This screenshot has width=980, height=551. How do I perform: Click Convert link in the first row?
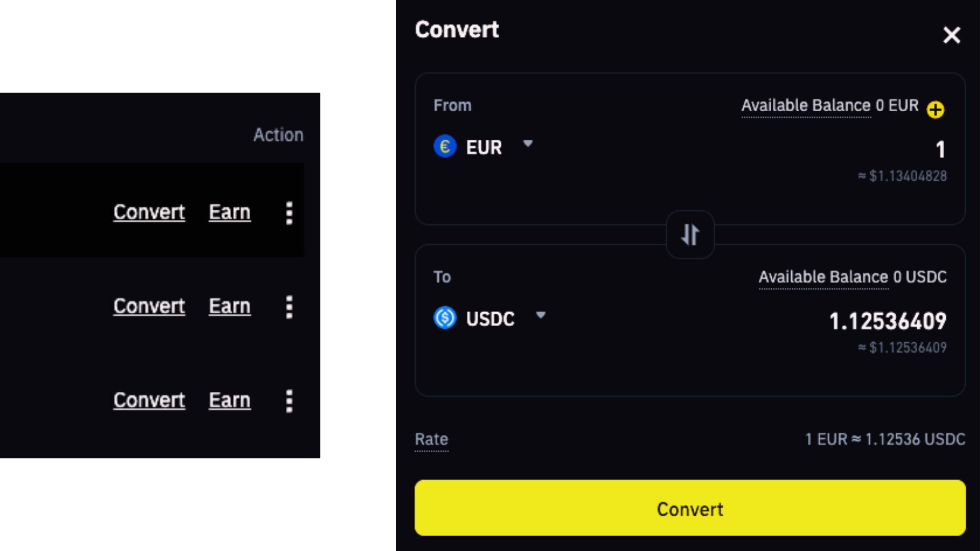(x=149, y=212)
